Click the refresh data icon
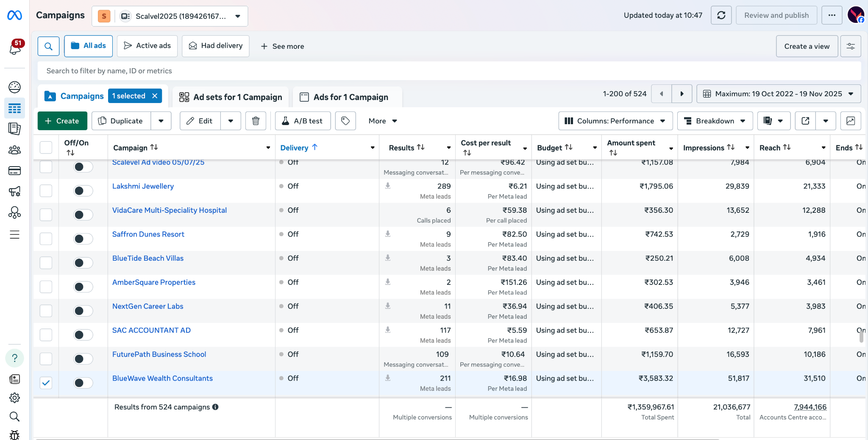Screen dimensions: 868x440 [721, 15]
